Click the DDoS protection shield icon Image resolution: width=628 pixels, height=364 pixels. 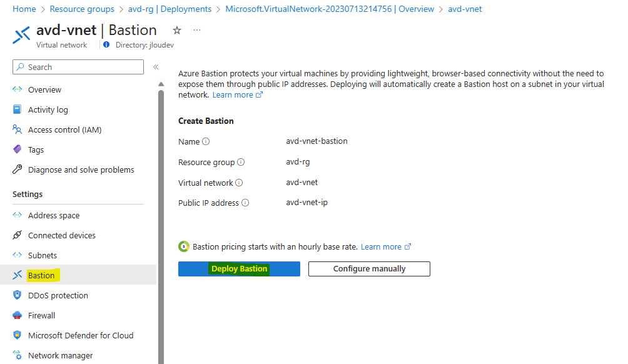tap(18, 295)
